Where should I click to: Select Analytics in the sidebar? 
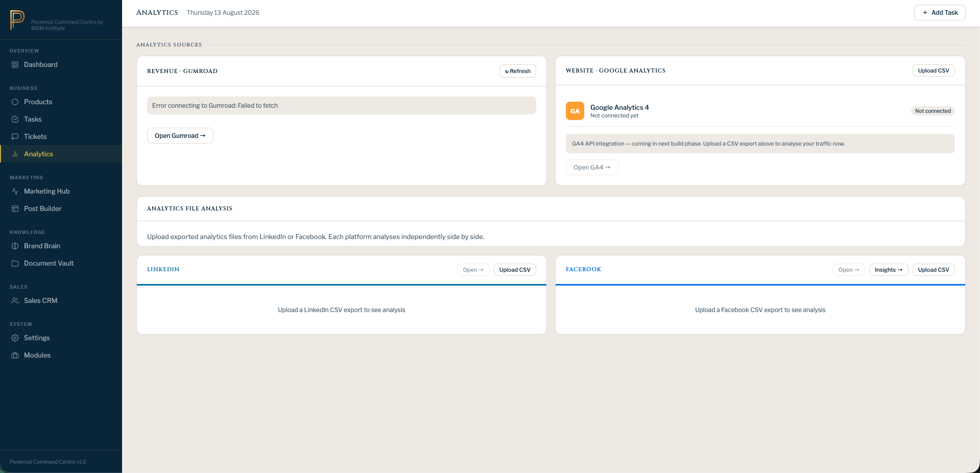tap(61, 154)
